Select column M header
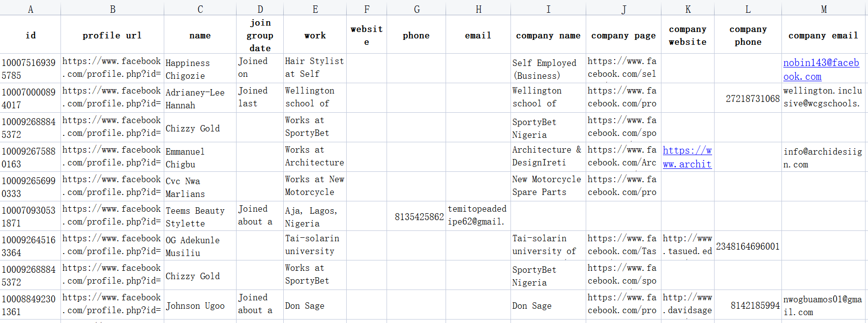 tap(824, 8)
